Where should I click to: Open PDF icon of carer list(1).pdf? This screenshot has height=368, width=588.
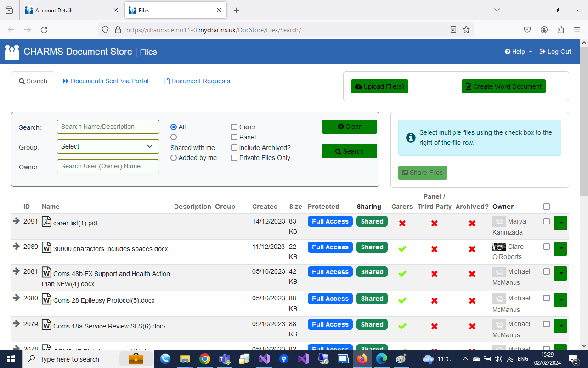pos(46,222)
